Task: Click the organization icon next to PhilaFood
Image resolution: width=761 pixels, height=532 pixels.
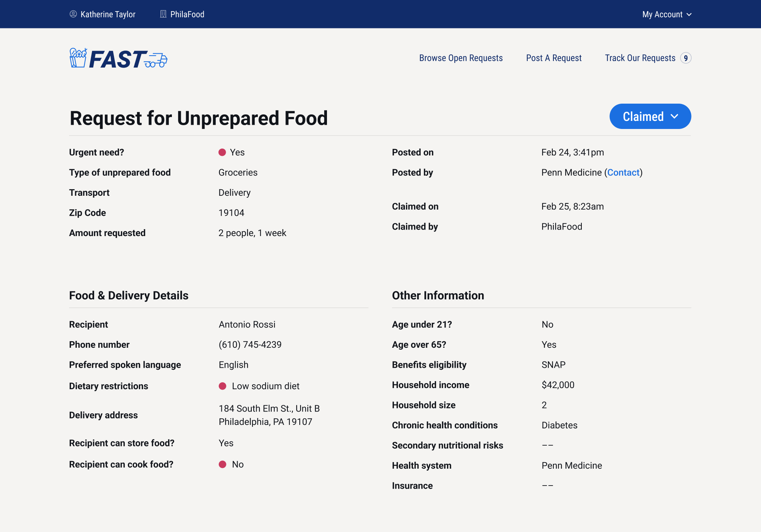Action: [x=163, y=14]
